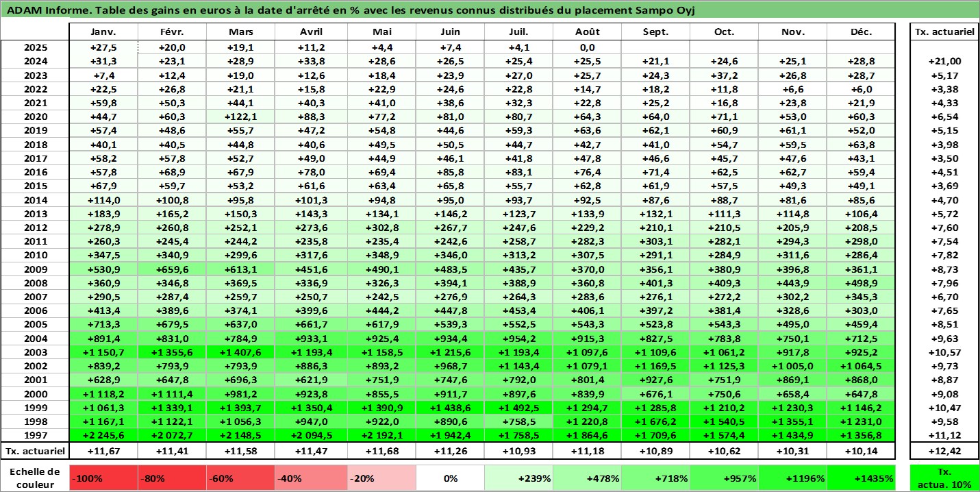This screenshot has width=980, height=492.
Task: Select the '+21,00' actuarial rate for 2024
Action: click(944, 62)
